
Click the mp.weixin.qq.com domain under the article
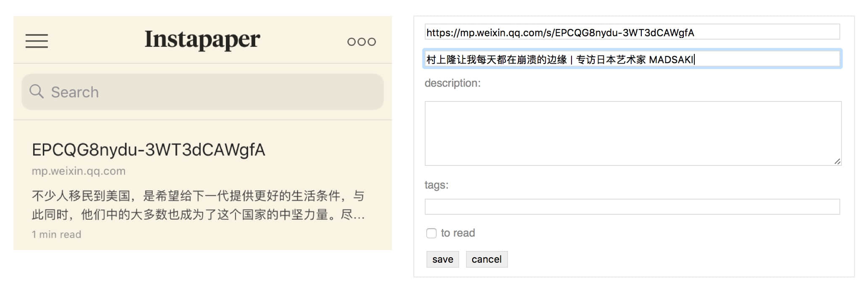pos(79,171)
